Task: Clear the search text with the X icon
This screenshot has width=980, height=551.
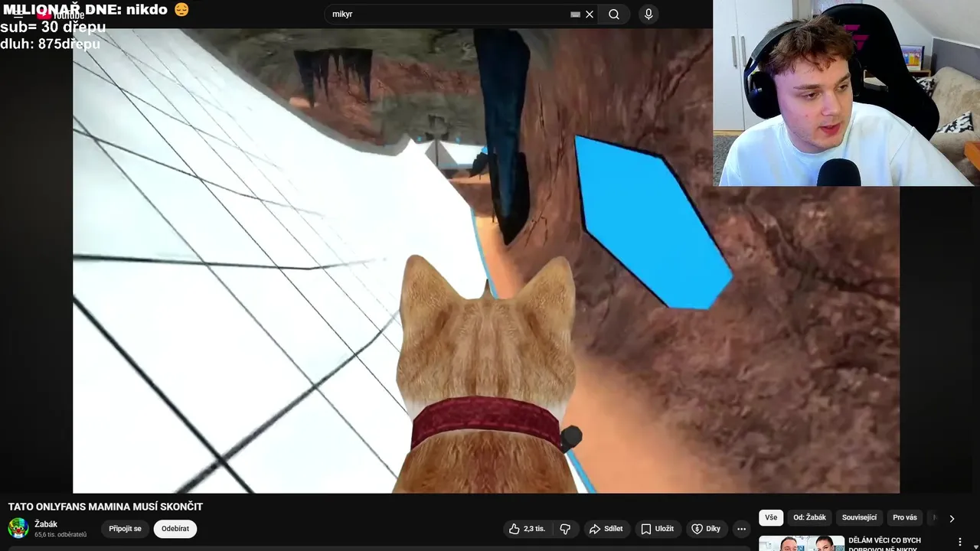Action: pos(590,14)
